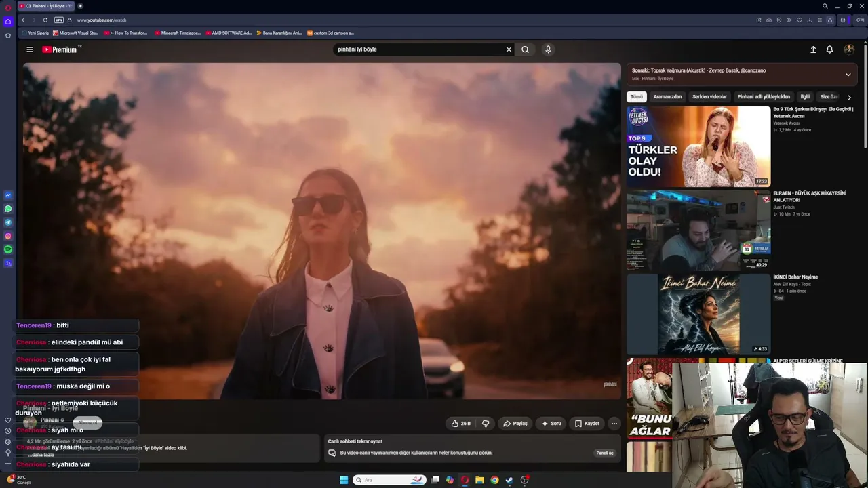Open File Explorer from the taskbar

click(479, 480)
